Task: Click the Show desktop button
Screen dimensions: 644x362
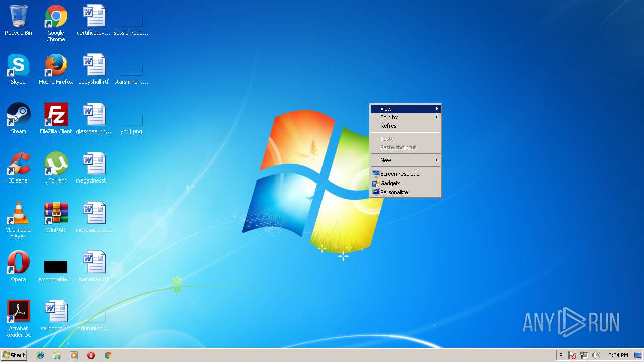Action: tap(638, 355)
